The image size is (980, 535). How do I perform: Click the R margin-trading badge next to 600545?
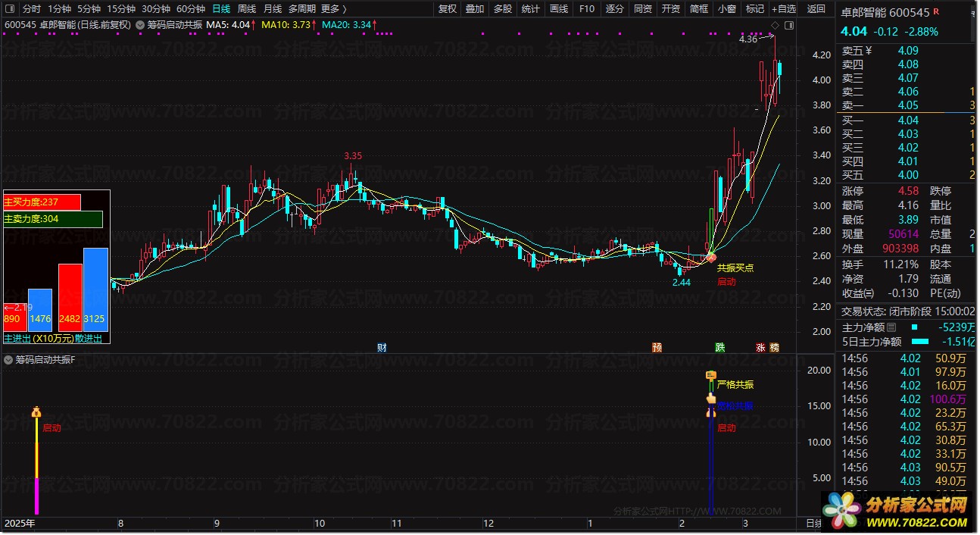[937, 13]
